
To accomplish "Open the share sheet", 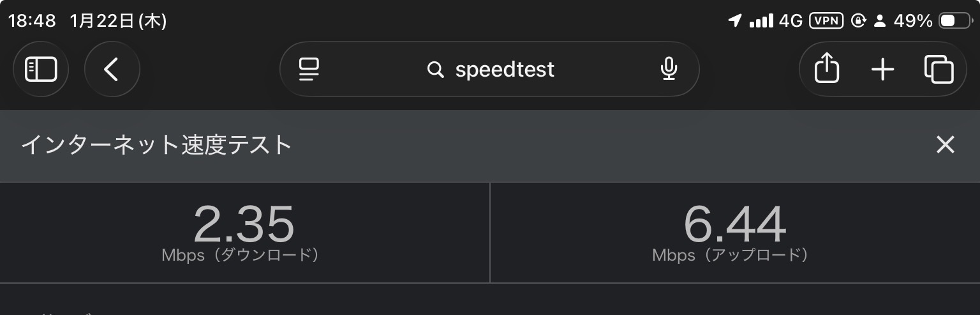I will (826, 68).
